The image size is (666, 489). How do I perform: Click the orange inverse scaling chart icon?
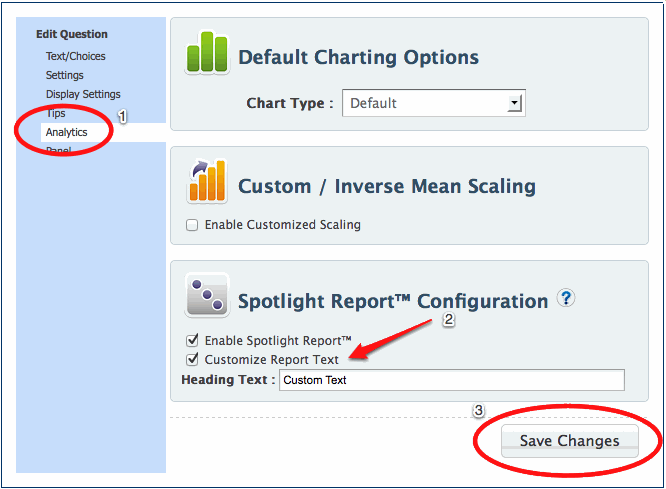207,181
